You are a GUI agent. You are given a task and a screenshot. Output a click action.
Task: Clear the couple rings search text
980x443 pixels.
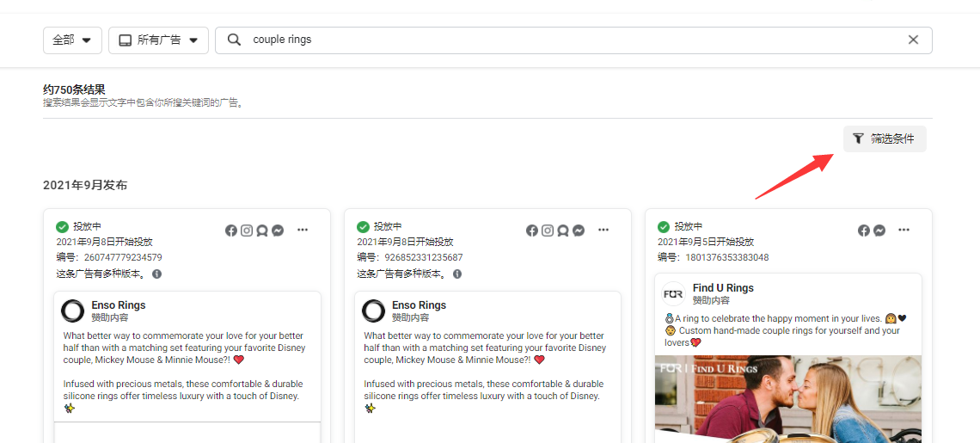(913, 40)
